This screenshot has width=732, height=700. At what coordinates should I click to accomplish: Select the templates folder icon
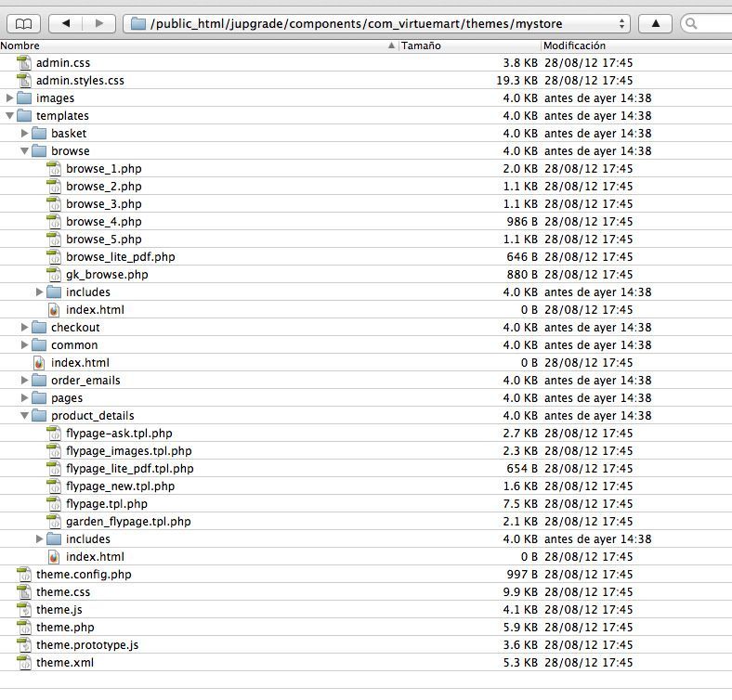click(x=24, y=116)
